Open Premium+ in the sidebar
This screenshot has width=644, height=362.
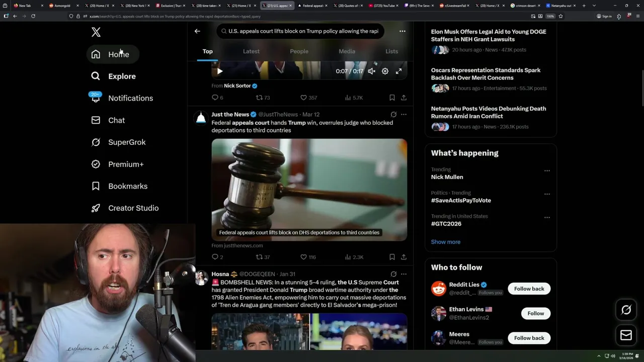point(118,164)
